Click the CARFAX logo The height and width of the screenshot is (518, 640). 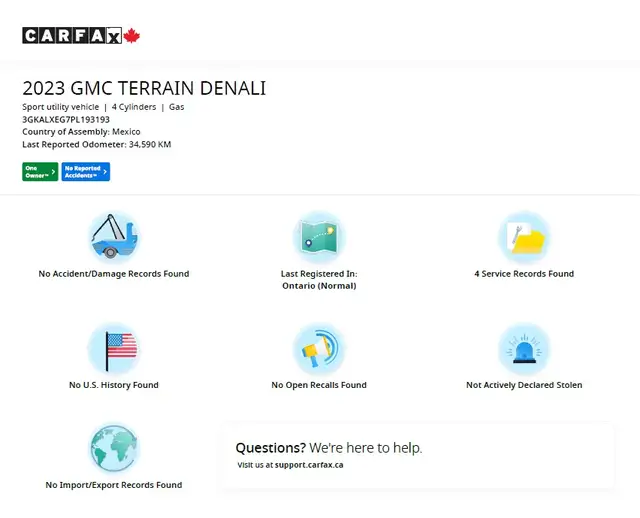[72, 36]
